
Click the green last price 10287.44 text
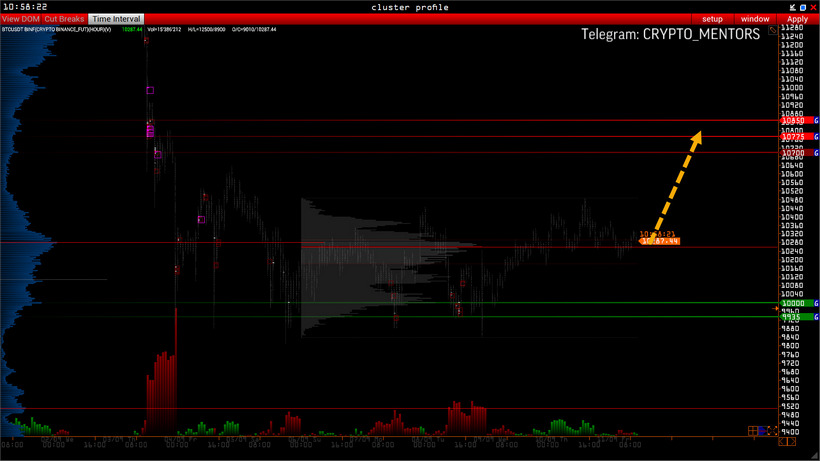click(x=132, y=30)
